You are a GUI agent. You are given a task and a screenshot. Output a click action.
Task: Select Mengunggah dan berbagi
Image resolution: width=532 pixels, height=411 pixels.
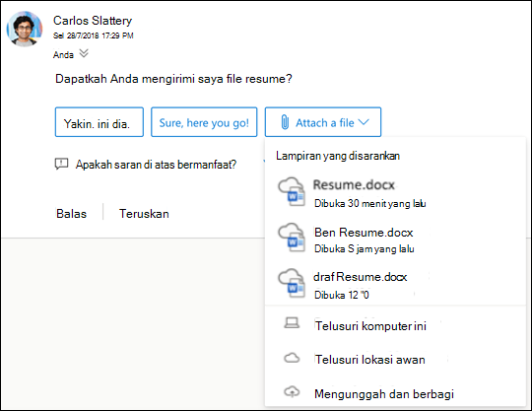point(395,393)
